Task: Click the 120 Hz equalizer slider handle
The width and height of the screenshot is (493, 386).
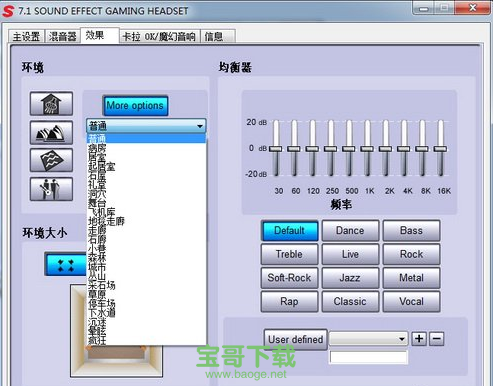Action: tap(312, 149)
